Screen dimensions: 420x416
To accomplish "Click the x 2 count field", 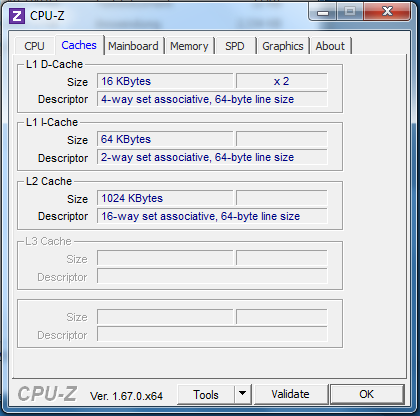I will pos(282,81).
